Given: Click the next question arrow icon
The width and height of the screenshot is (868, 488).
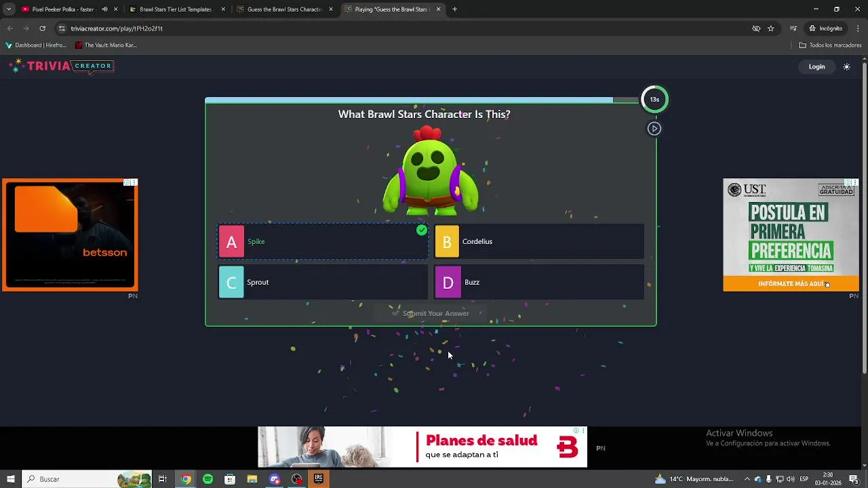Looking at the screenshot, I should pos(654,128).
